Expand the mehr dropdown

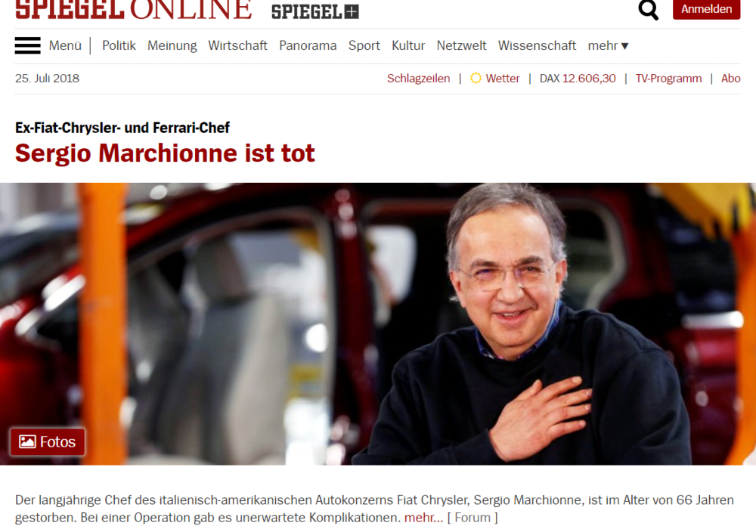coord(608,45)
